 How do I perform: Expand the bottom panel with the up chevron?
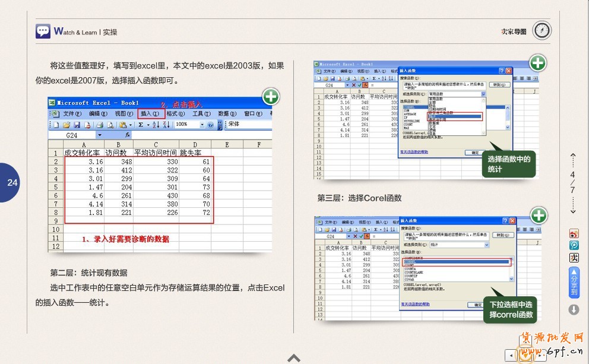coord(294,357)
